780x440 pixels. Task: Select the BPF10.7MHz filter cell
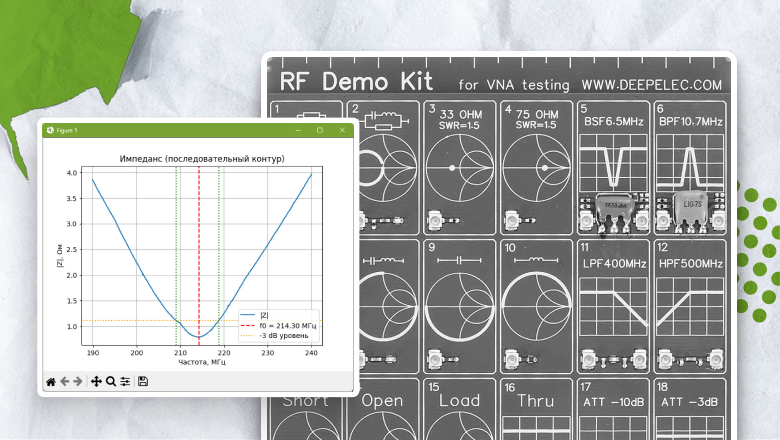[x=688, y=165]
